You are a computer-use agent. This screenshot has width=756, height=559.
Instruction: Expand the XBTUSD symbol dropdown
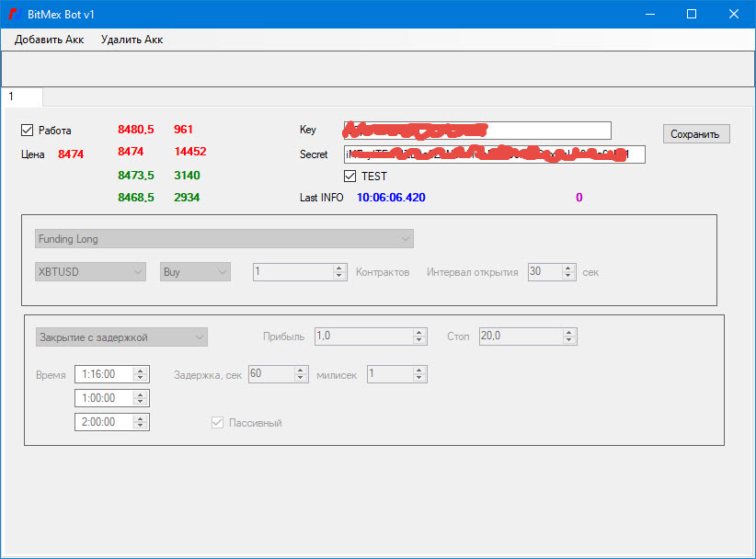[x=90, y=272]
